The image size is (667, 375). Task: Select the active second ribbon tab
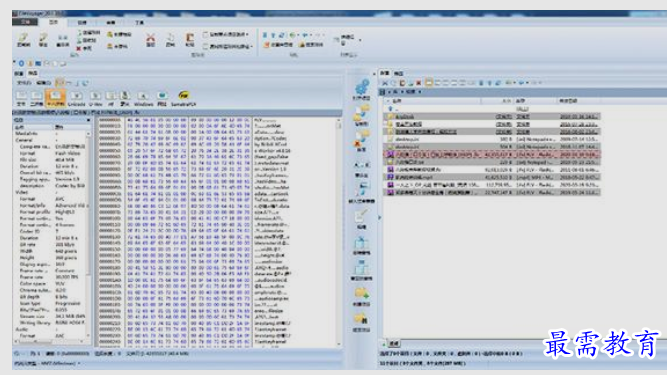53,22
